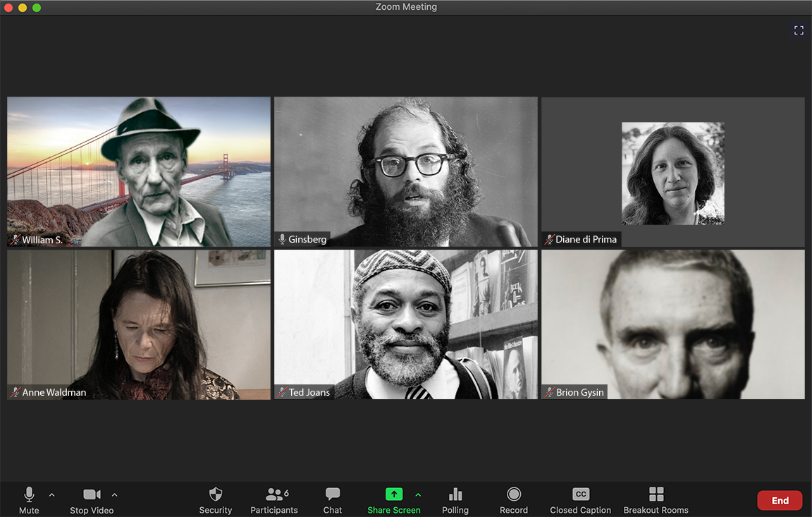The image size is (812, 517).
Task: Open the Security shield options
Action: coord(216,494)
